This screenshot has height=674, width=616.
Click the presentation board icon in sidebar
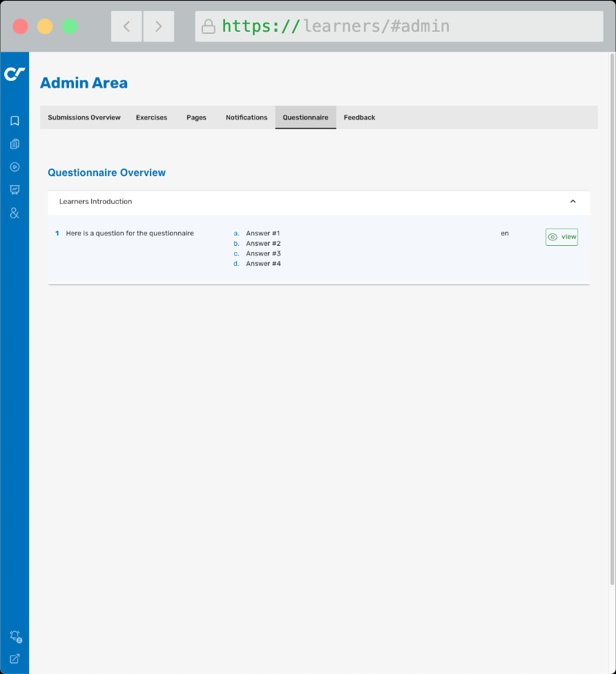(x=14, y=190)
